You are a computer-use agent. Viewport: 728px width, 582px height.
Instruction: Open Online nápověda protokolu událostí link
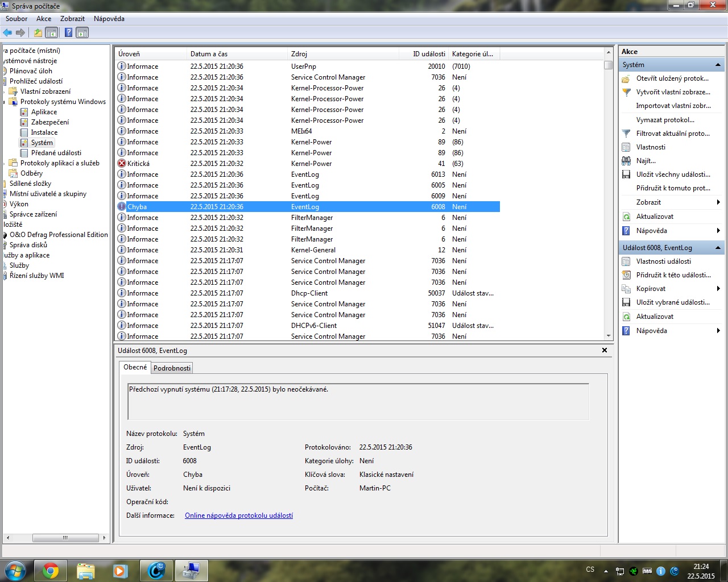tap(239, 516)
